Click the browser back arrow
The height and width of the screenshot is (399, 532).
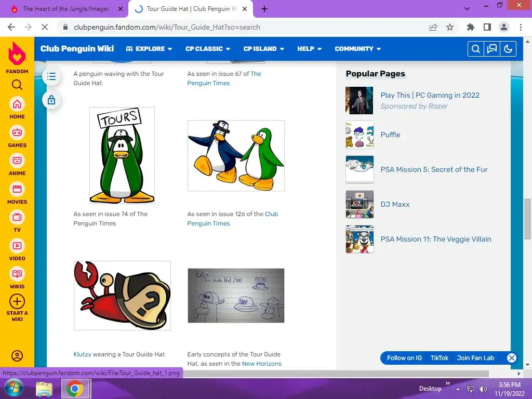[11, 27]
